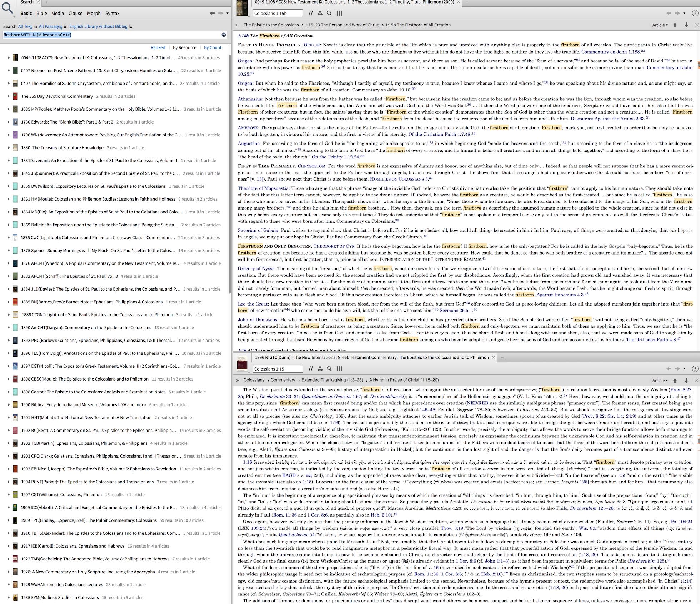Open visual filters in the ACCS panel
The width and height of the screenshot is (700, 604).
click(x=320, y=13)
